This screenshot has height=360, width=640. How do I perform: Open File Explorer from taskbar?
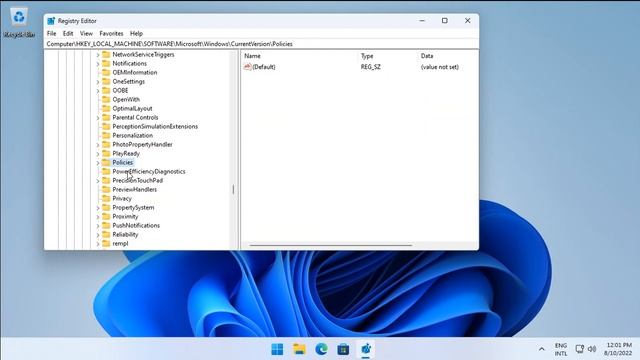[x=299, y=349]
